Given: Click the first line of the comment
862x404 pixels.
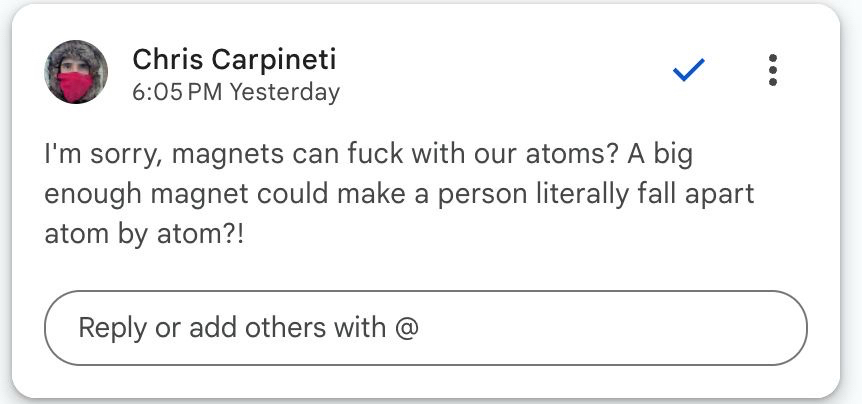Looking at the screenshot, I should tap(370, 157).
